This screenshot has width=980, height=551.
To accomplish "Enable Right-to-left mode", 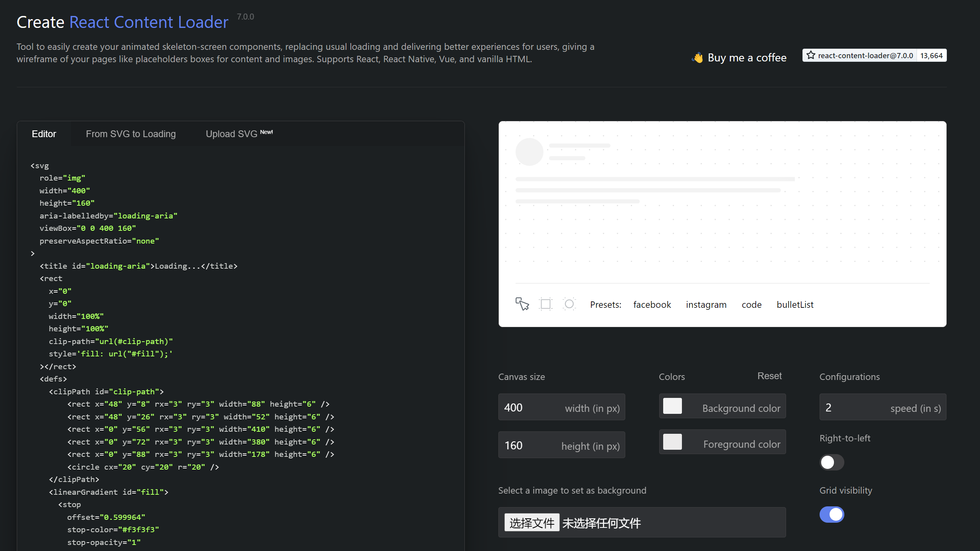I will pyautogui.click(x=831, y=462).
